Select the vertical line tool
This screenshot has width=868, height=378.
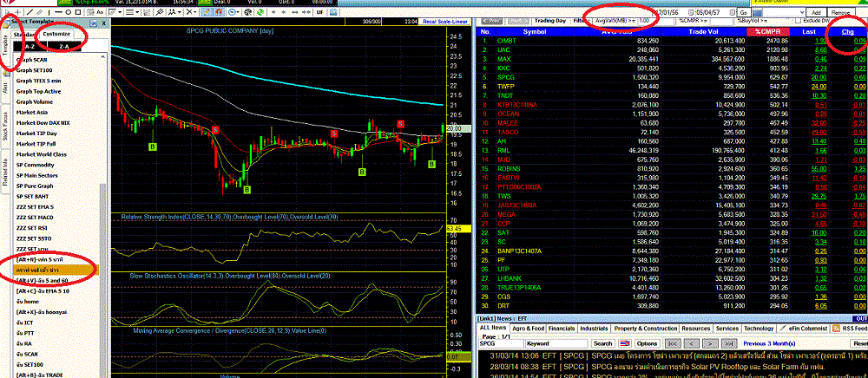point(49,12)
